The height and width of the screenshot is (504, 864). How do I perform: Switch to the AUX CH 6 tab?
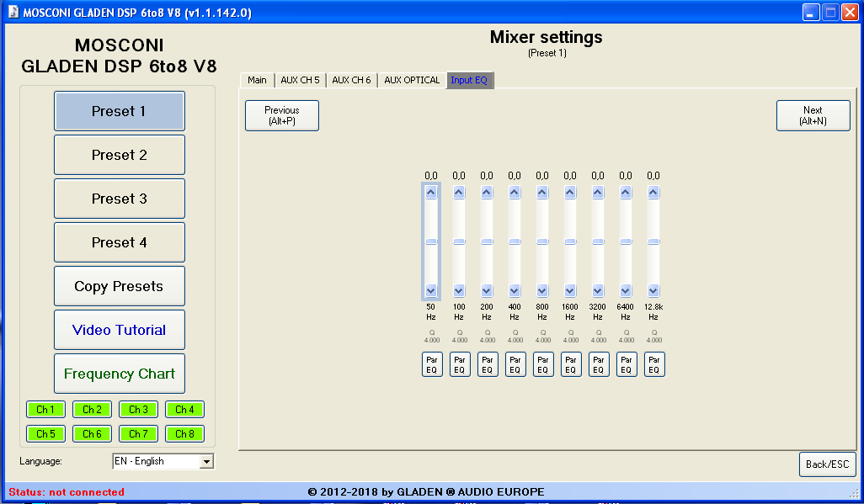coord(351,81)
